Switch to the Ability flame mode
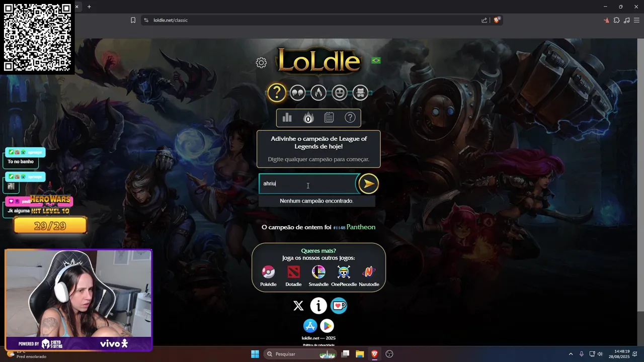The width and height of the screenshot is (644, 362). click(x=318, y=93)
